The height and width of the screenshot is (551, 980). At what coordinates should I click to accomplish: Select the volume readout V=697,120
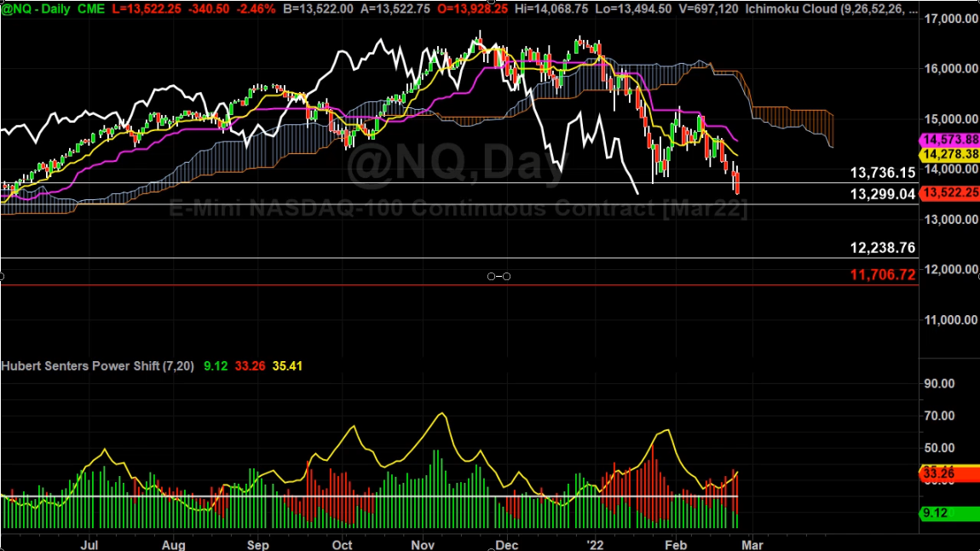(708, 9)
